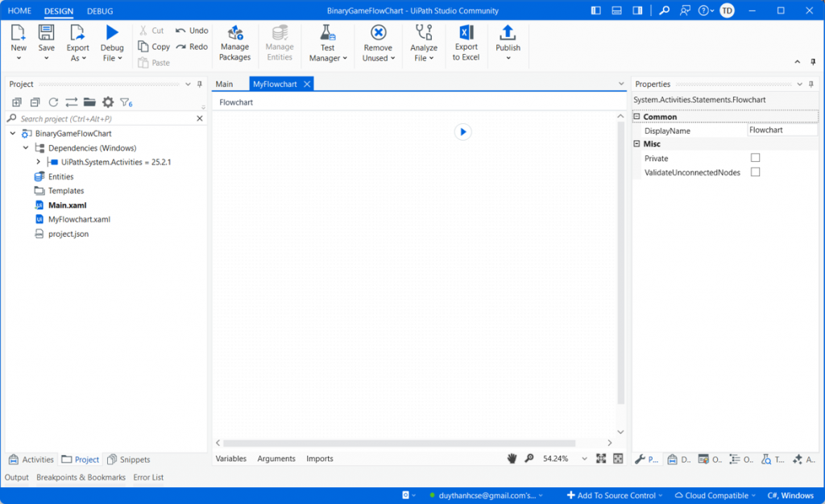Viewport: 825px width, 504px height.
Task: Open the Error List panel
Action: pyautogui.click(x=148, y=477)
